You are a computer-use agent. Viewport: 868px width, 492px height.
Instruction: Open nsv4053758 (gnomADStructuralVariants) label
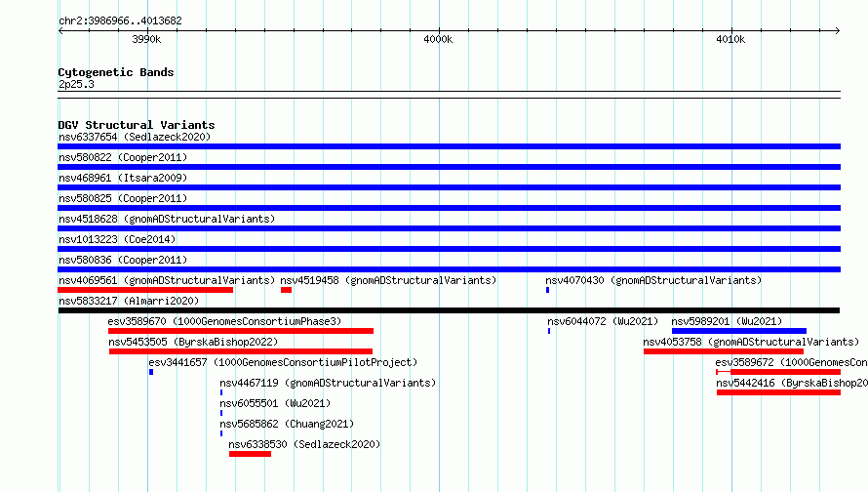tap(751, 342)
